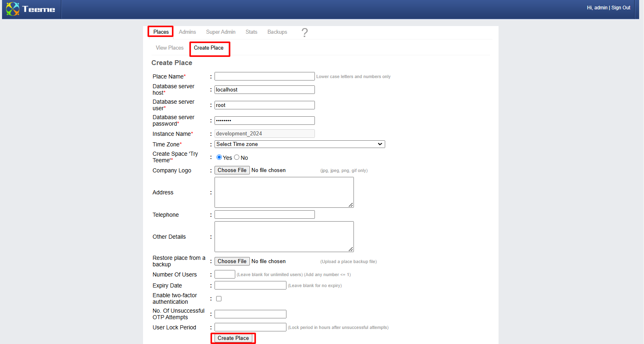Click the Number Of Users field

[225, 274]
